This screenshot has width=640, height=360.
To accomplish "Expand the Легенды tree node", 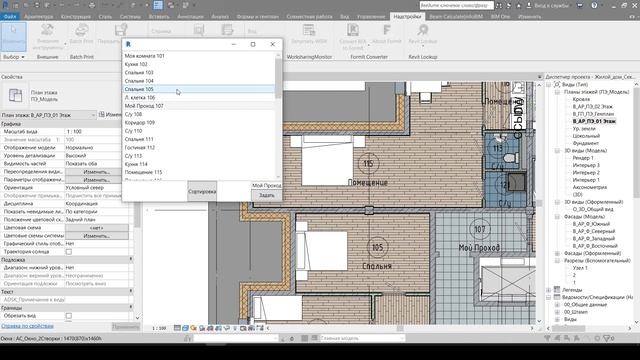I will (549, 290).
